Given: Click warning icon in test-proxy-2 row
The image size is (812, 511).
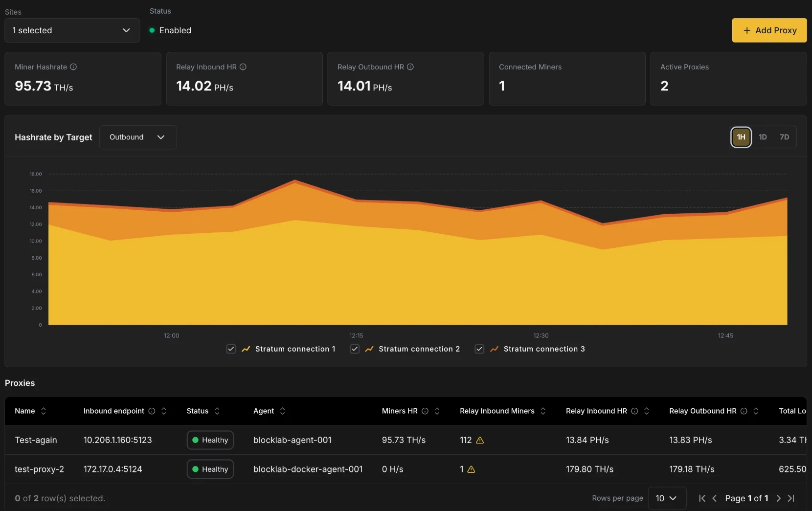Looking at the screenshot, I should tap(471, 469).
